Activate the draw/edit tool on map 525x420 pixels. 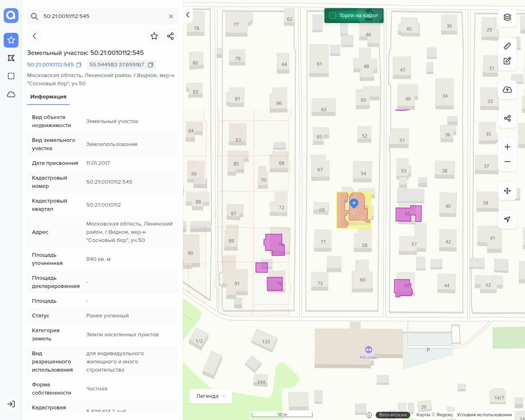(507, 61)
